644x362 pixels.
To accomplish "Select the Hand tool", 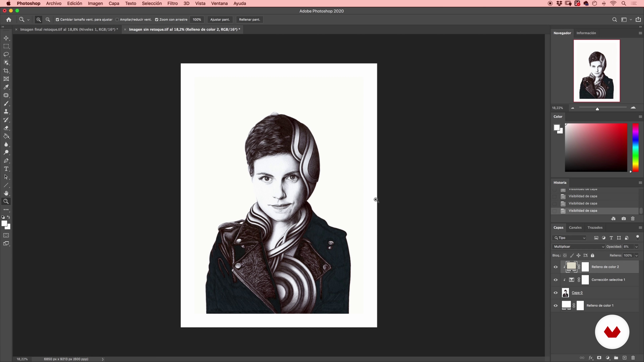I will (x=6, y=193).
